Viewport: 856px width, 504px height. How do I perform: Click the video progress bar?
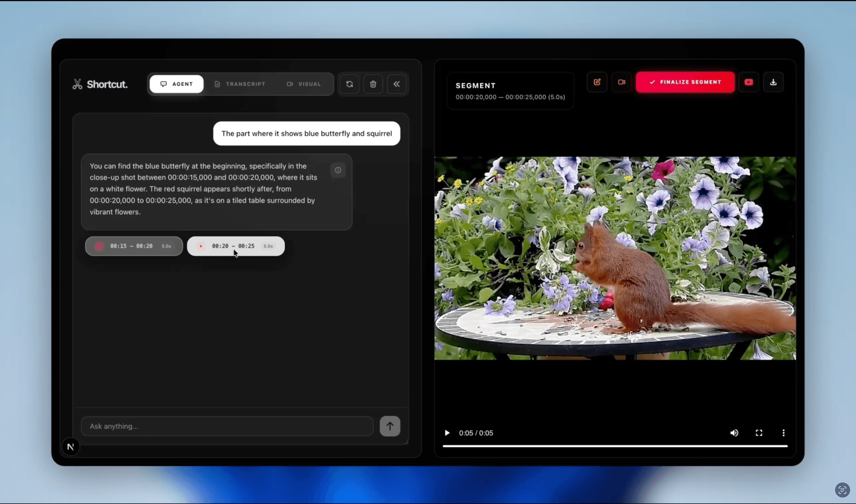point(615,446)
